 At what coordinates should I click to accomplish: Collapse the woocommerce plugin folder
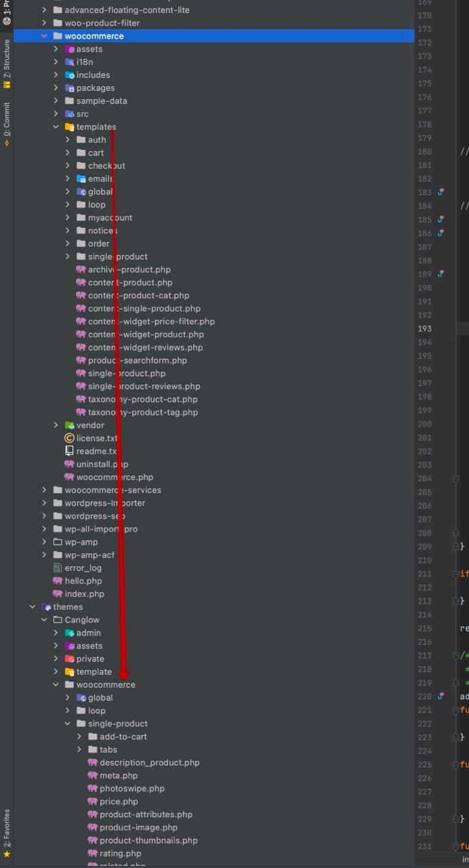click(45, 36)
